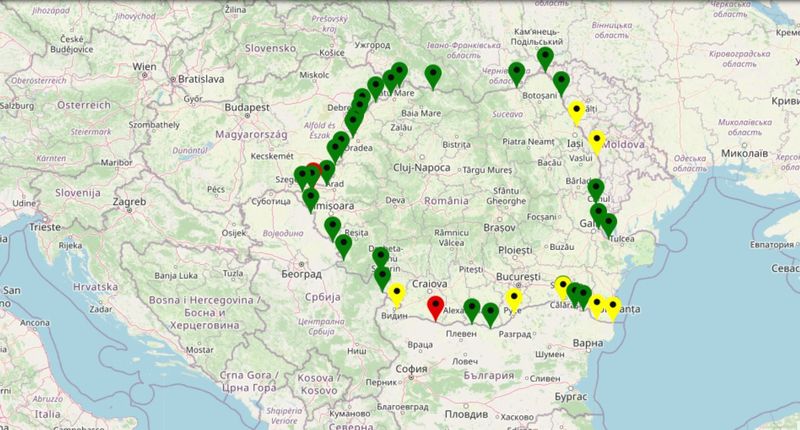Select the Zagreb city label
Screen dimensions: 800x430
click(x=129, y=202)
